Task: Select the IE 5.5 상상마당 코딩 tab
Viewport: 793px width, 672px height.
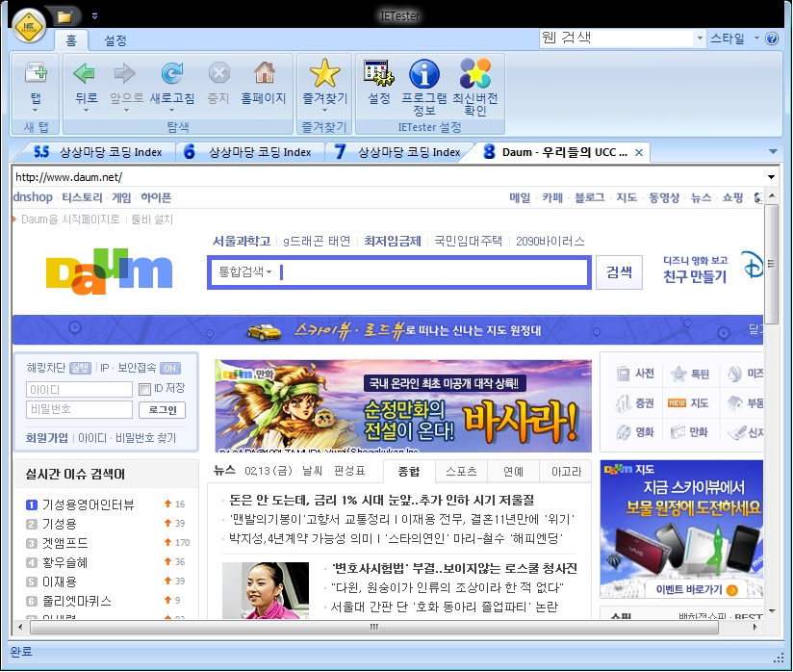Action: tap(97, 152)
